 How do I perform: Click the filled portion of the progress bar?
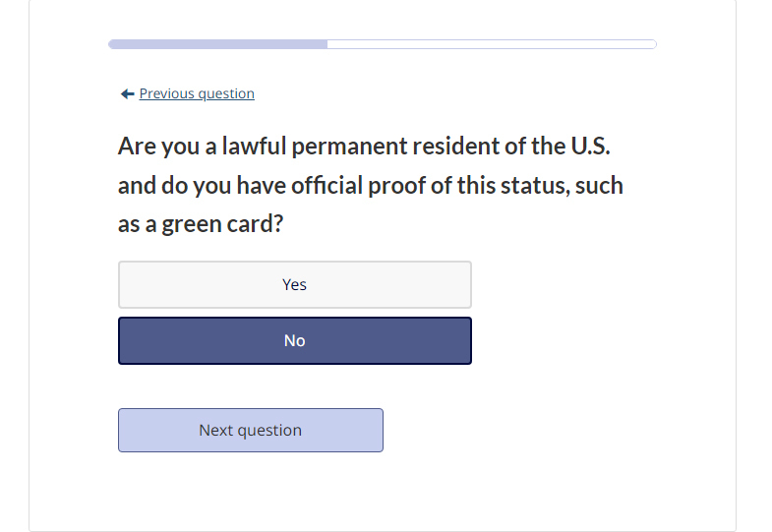[x=218, y=44]
